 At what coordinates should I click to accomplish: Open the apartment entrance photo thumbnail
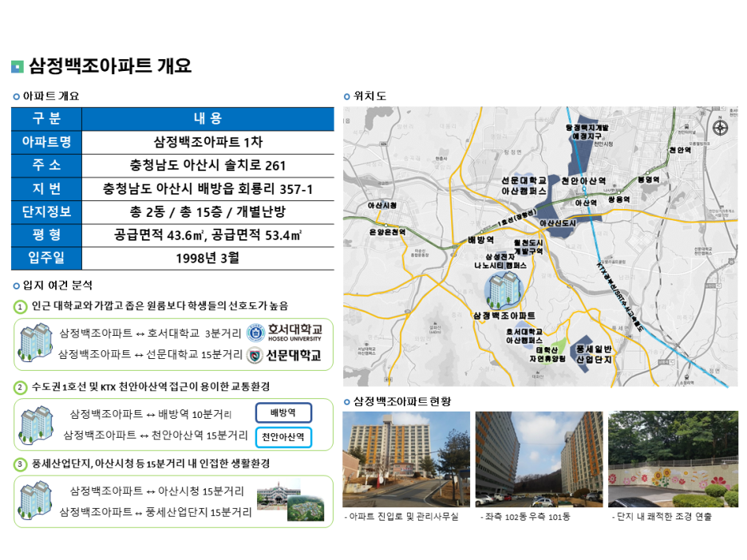[x=406, y=459]
